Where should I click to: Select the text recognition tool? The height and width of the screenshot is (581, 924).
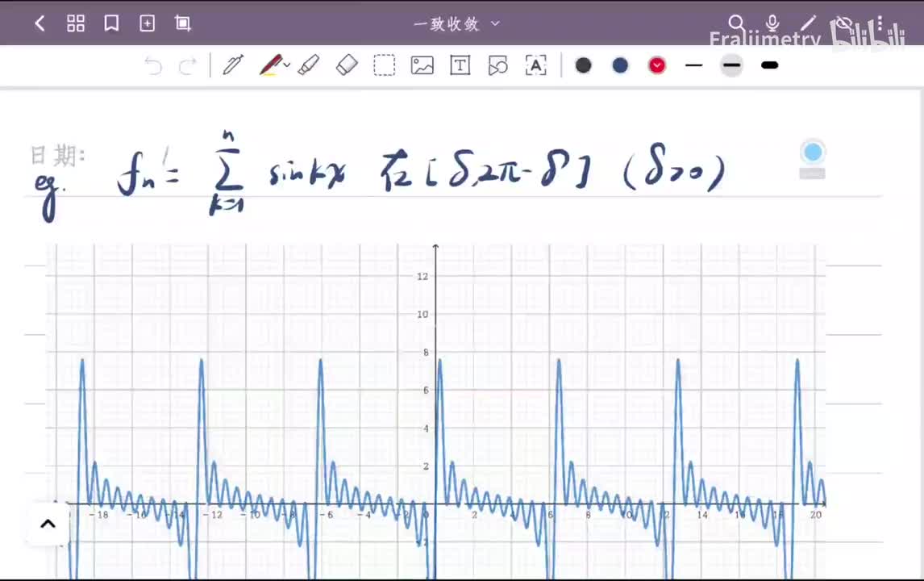tap(535, 65)
